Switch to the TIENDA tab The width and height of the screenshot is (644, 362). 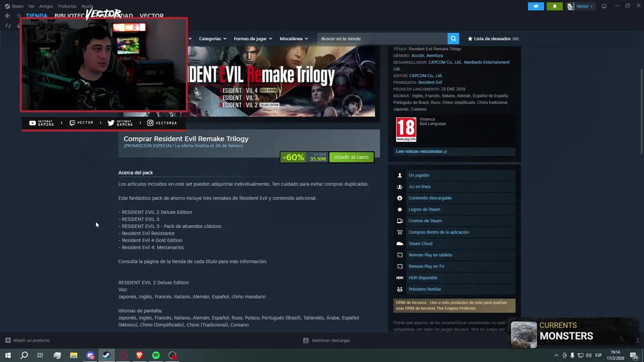coord(37,16)
